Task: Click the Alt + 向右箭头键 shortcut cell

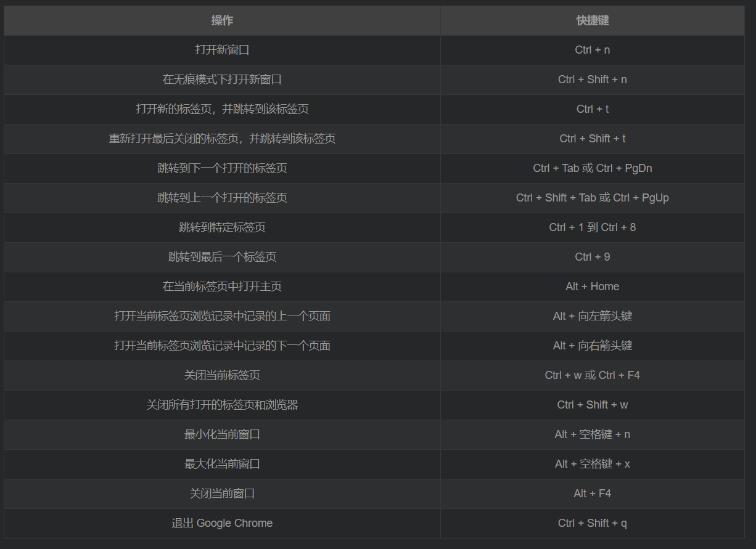Action: pyautogui.click(x=593, y=346)
